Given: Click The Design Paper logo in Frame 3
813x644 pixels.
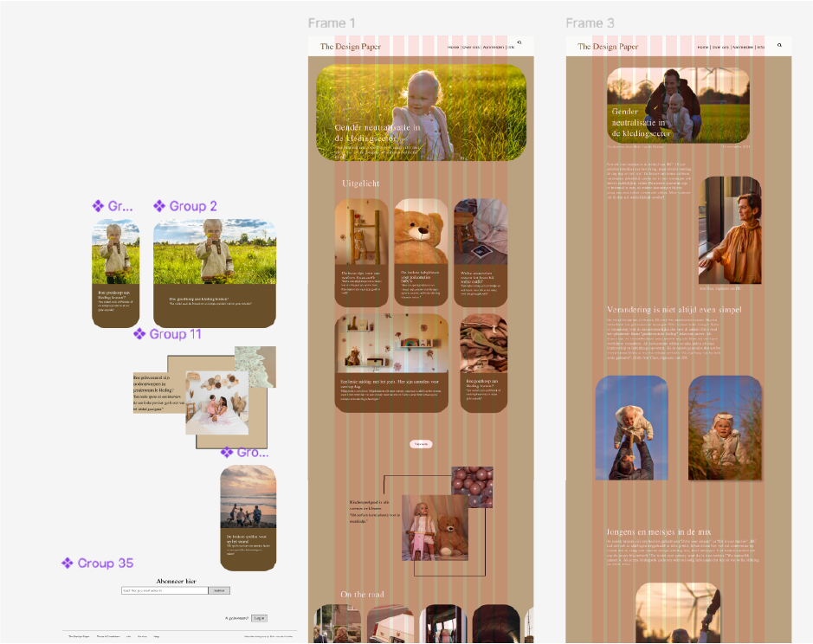Looking at the screenshot, I should tap(608, 47).
